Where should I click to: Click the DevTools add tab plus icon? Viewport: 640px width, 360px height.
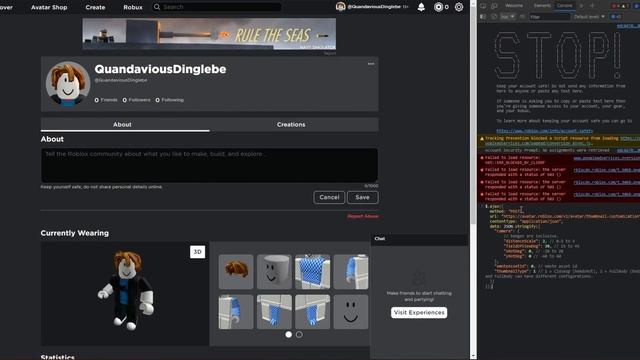tap(592, 6)
